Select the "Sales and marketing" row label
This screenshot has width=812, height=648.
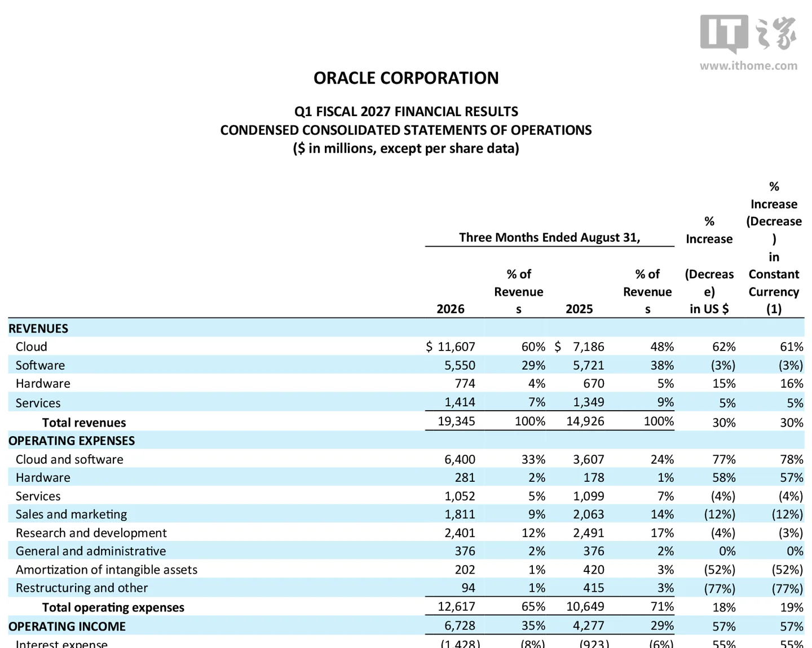click(71, 514)
